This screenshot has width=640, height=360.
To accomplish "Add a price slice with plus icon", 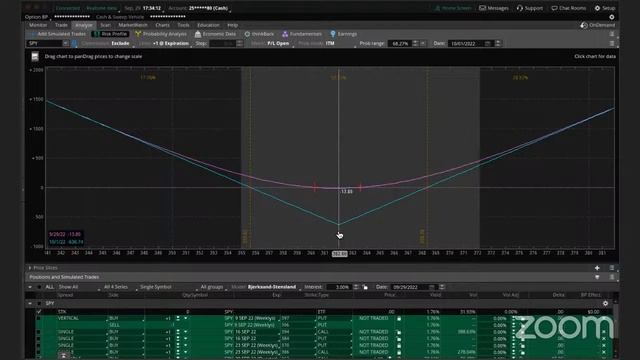I will [597, 268].
